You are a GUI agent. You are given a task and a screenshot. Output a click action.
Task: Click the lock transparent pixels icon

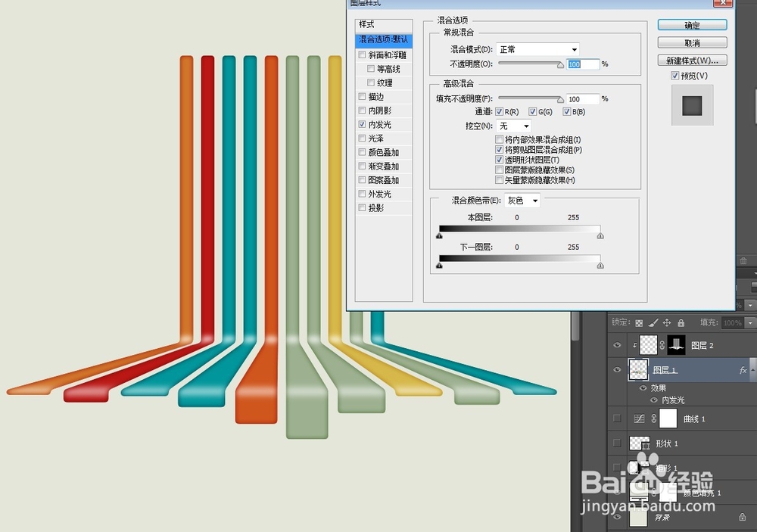(639, 323)
